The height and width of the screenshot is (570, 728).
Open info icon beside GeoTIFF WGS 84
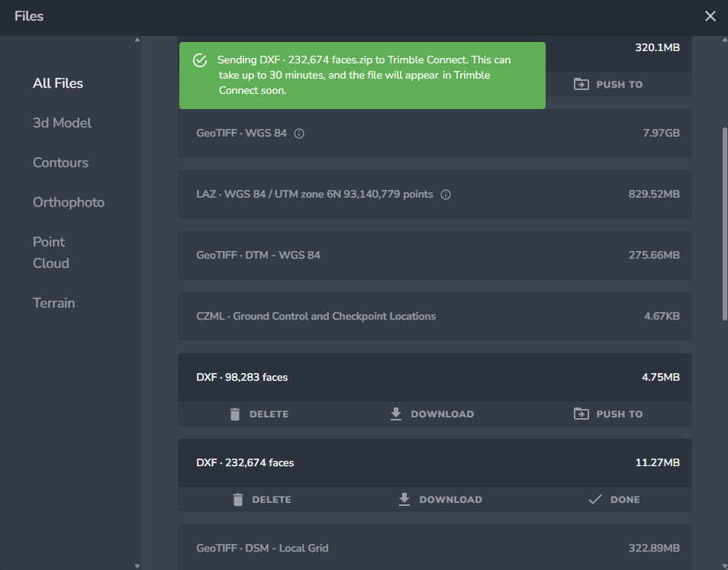[x=299, y=134]
